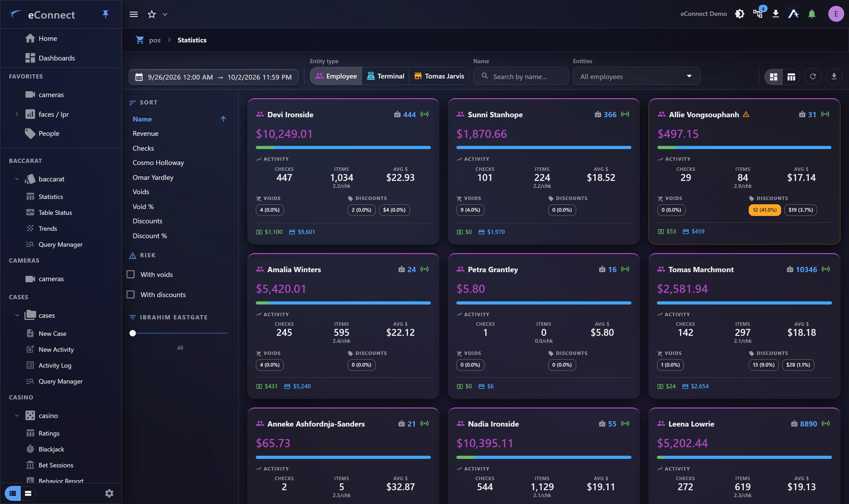Reverse Name sort direction arrow

223,119
